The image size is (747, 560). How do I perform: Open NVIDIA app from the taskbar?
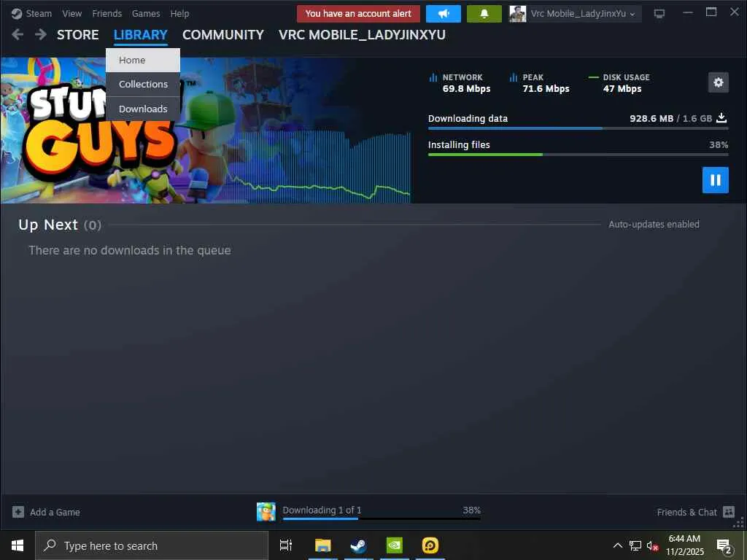[x=394, y=545]
